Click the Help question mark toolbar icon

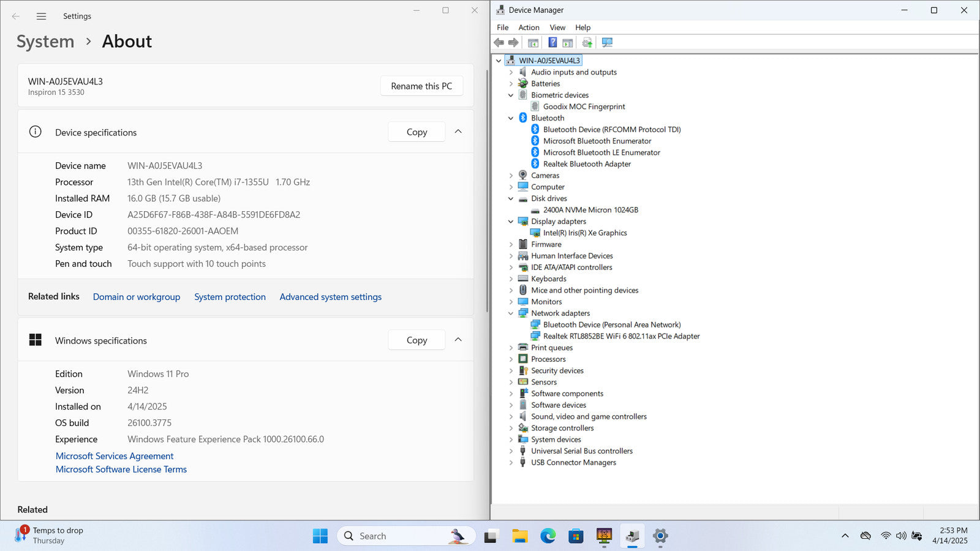[552, 42]
